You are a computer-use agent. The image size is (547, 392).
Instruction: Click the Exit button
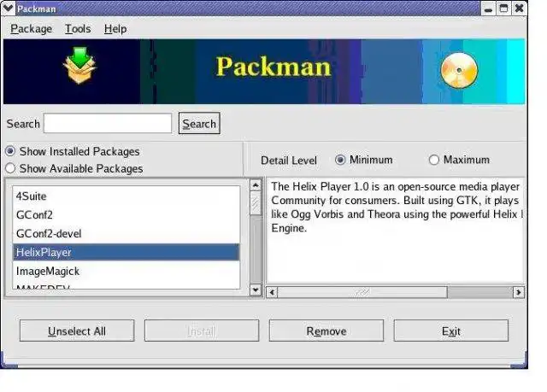(x=451, y=331)
